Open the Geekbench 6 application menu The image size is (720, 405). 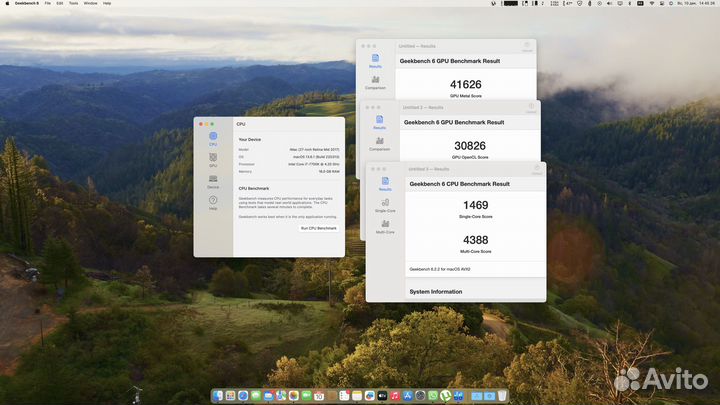click(27, 3)
